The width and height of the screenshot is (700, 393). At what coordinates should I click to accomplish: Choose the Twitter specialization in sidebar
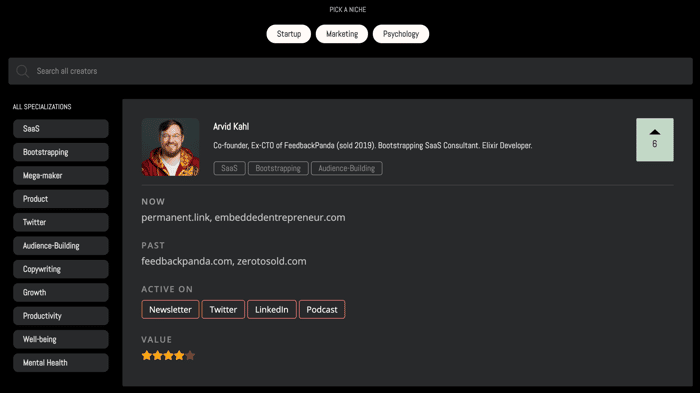click(x=61, y=222)
